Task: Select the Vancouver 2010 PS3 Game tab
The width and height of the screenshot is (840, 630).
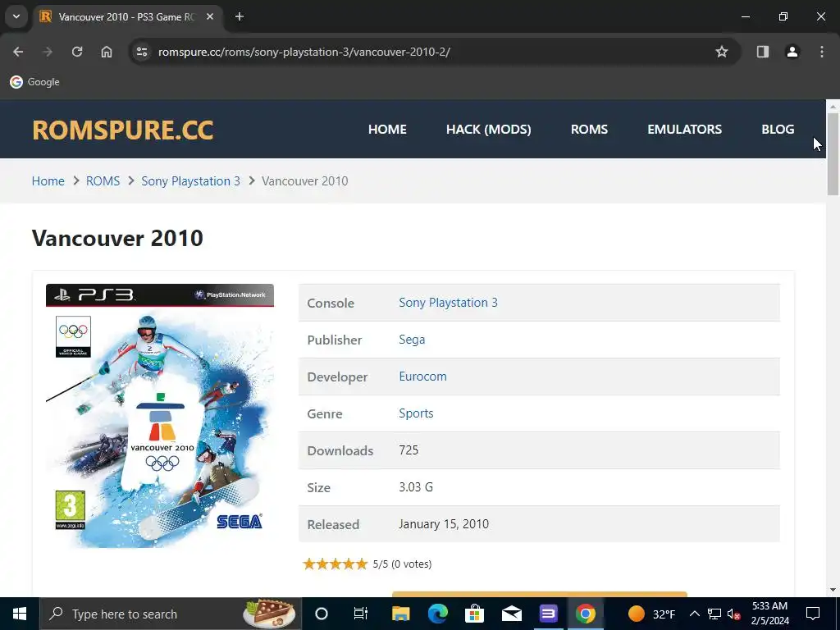Action: 126,16
